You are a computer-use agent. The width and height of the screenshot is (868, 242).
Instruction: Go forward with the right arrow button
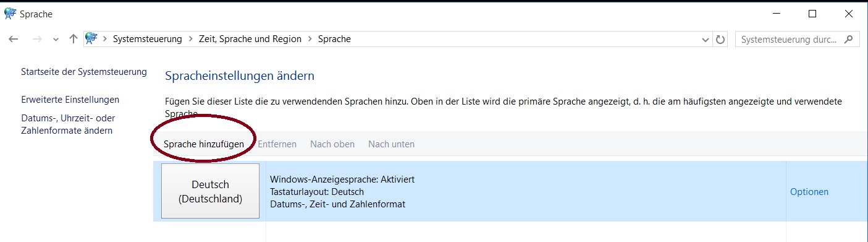tap(36, 39)
